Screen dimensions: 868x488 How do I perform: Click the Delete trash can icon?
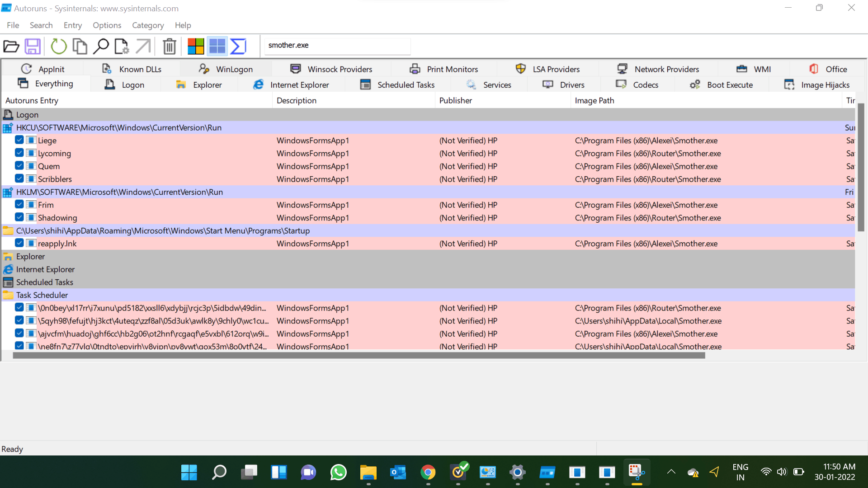pos(170,46)
